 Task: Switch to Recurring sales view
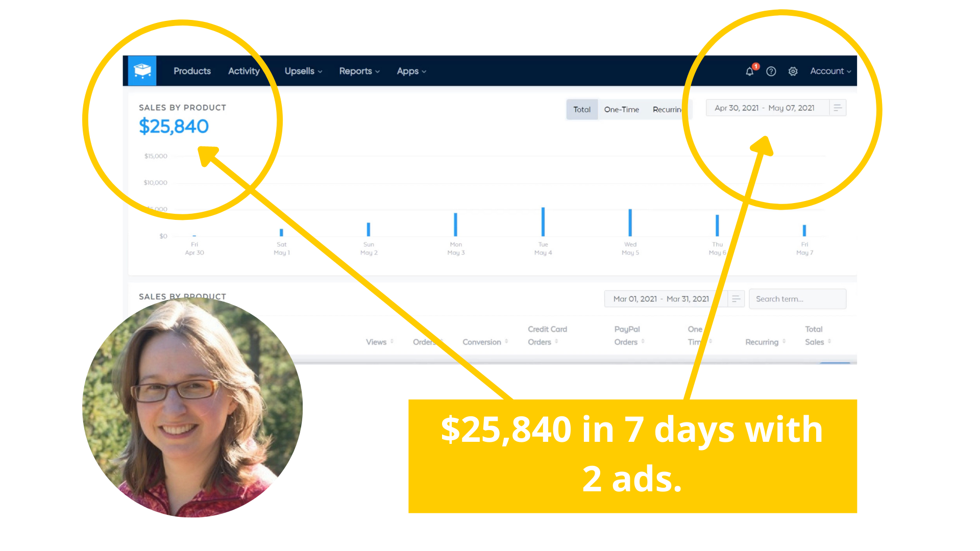coord(667,109)
